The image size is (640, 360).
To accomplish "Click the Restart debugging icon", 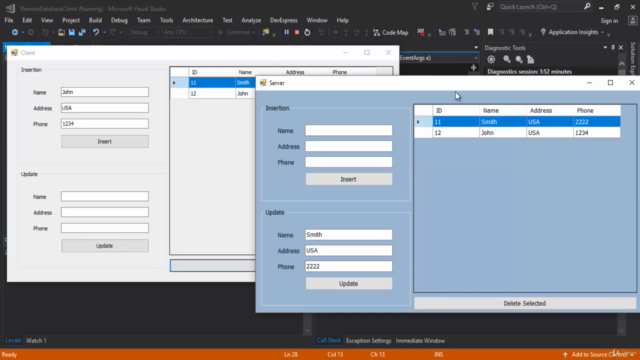I will coord(307,32).
